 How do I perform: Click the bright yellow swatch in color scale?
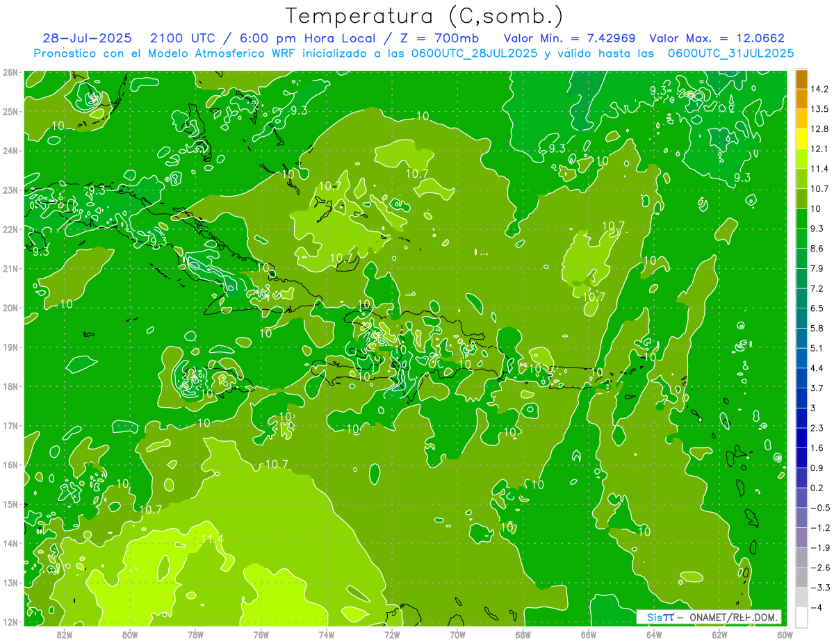pos(801,139)
